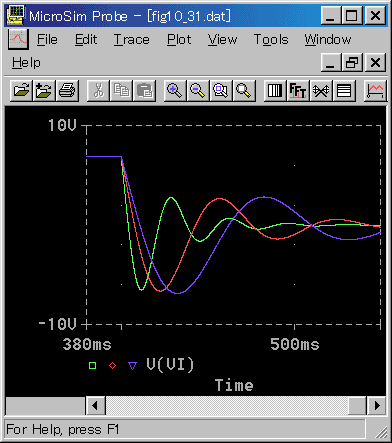Click the Print icon in toolbar
The height and width of the screenshot is (443, 392).
coord(67,90)
